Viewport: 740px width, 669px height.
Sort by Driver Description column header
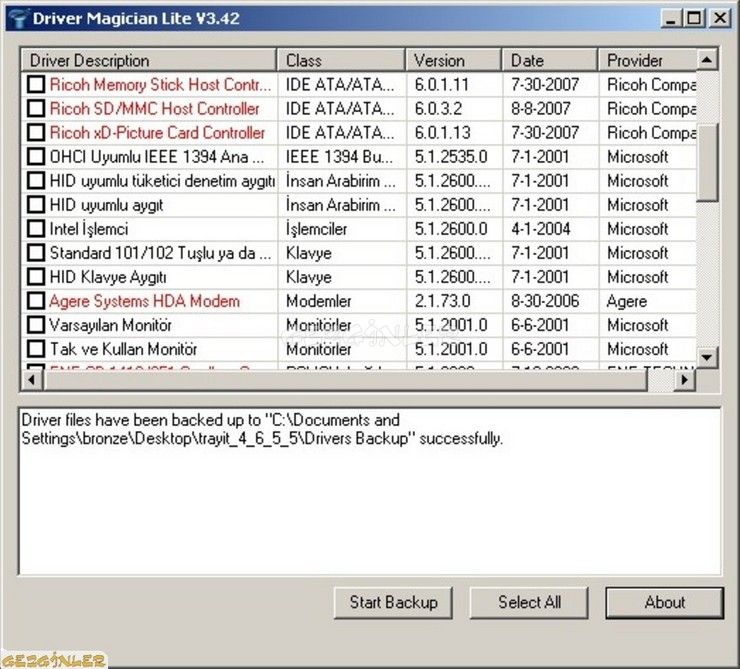point(149,60)
